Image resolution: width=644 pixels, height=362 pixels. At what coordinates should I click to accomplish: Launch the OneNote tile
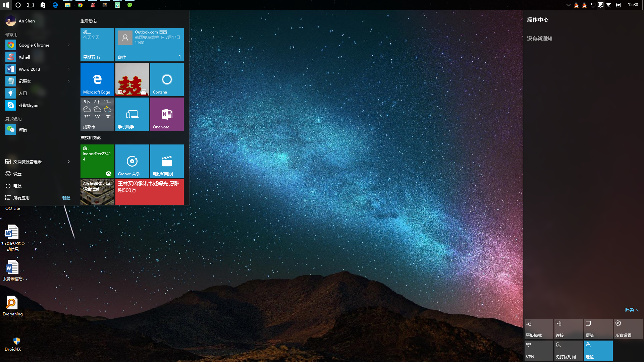pyautogui.click(x=167, y=114)
